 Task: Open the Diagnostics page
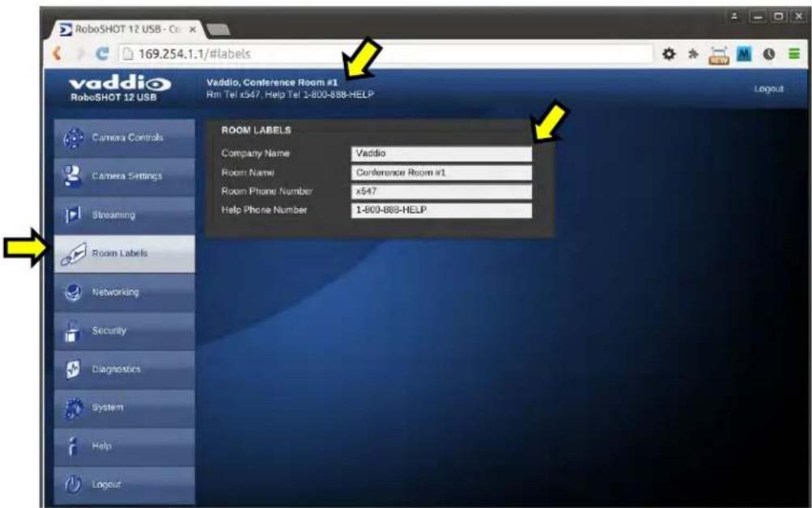coord(125,370)
